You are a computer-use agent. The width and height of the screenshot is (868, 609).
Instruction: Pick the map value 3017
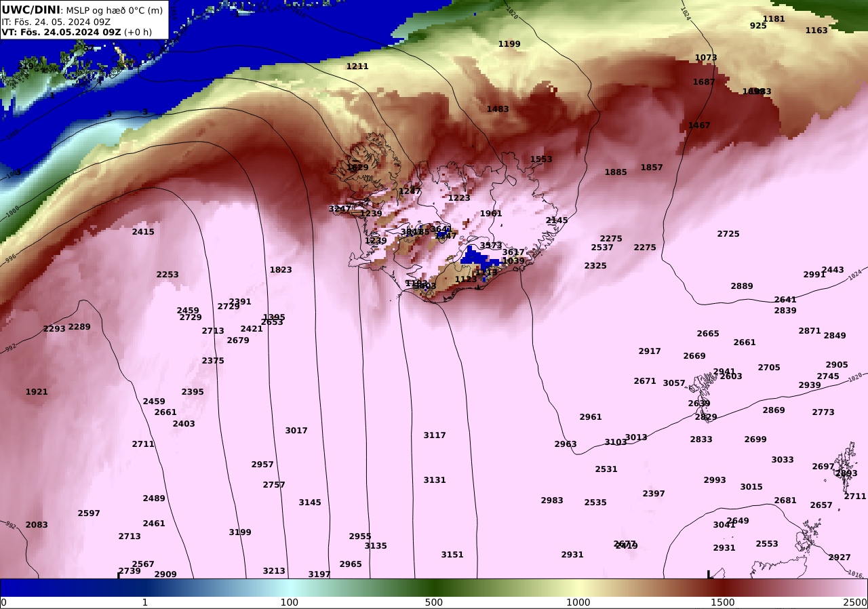tap(296, 431)
